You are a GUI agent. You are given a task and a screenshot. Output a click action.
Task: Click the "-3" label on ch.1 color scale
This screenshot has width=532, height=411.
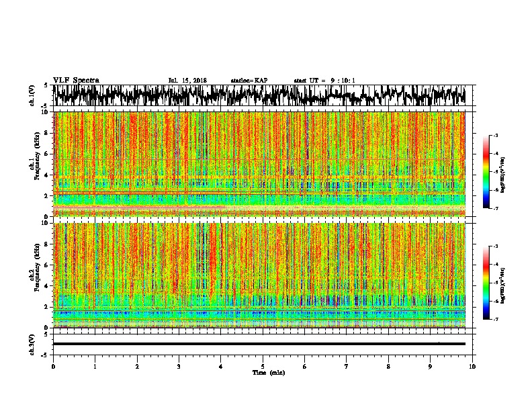pos(496,136)
